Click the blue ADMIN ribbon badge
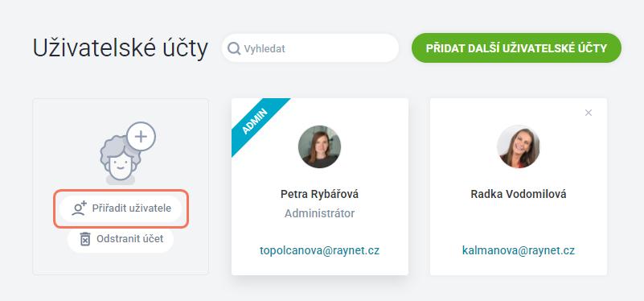644x301 pixels. pos(255,122)
